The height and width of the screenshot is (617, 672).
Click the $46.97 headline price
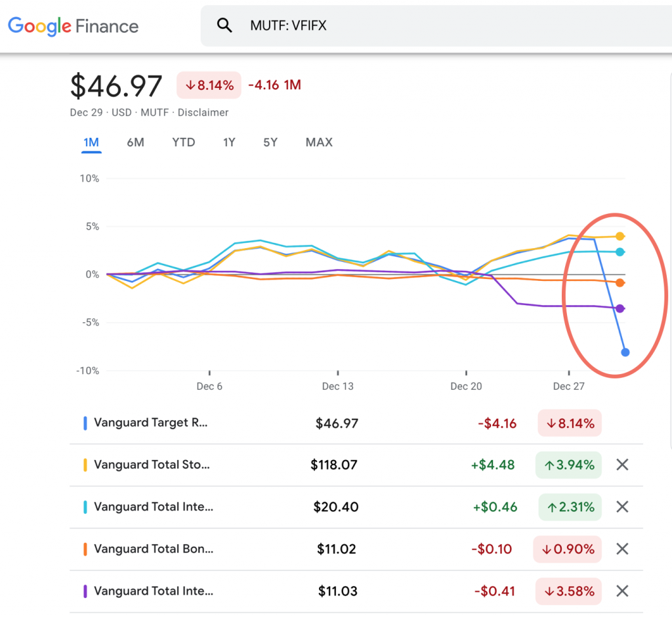point(116,86)
